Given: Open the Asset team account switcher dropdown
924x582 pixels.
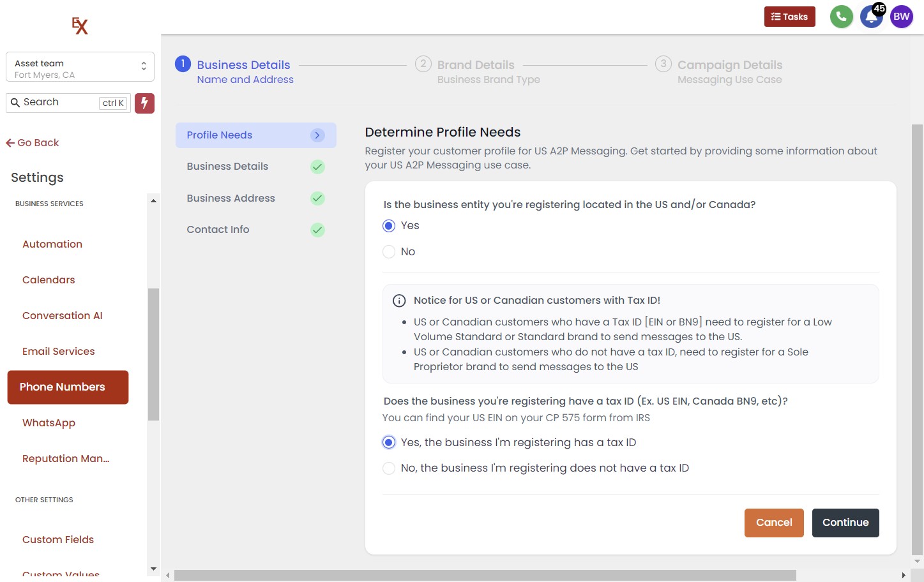Looking at the screenshot, I should (x=80, y=67).
